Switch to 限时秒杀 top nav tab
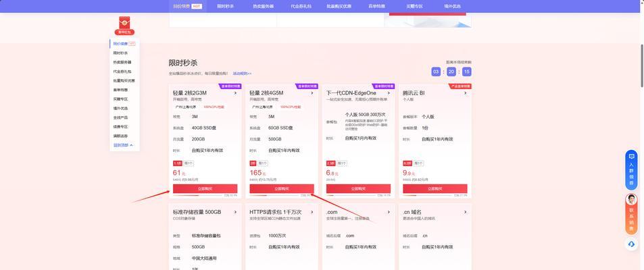The width and height of the screenshot is (644, 270). pyautogui.click(x=226, y=6)
